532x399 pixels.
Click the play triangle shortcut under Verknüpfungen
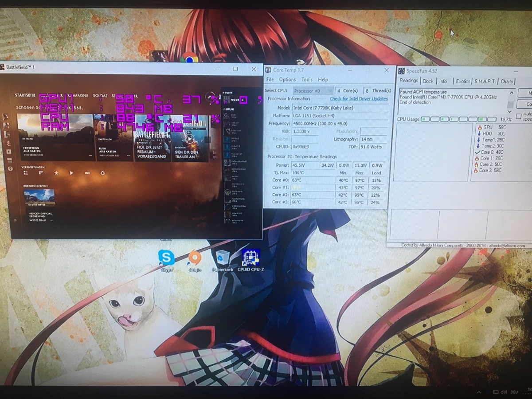71,173
